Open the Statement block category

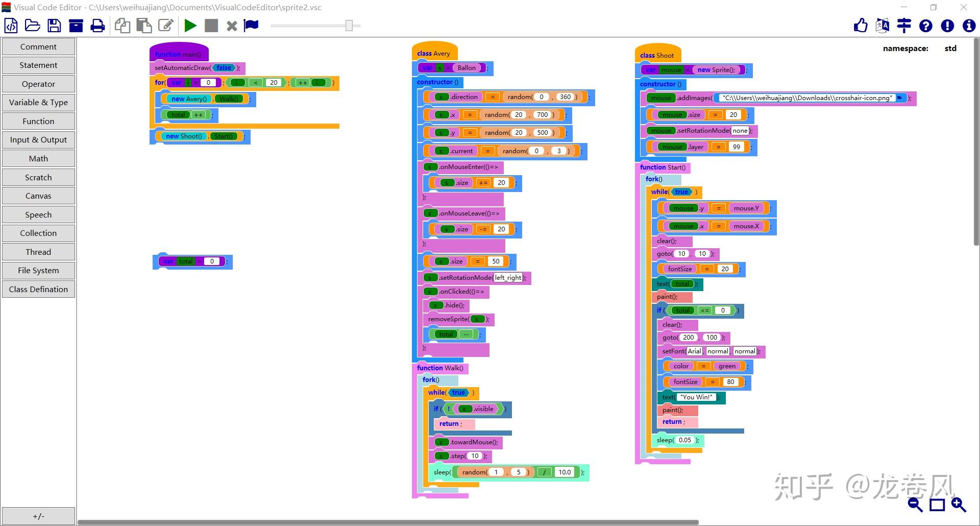[38, 65]
